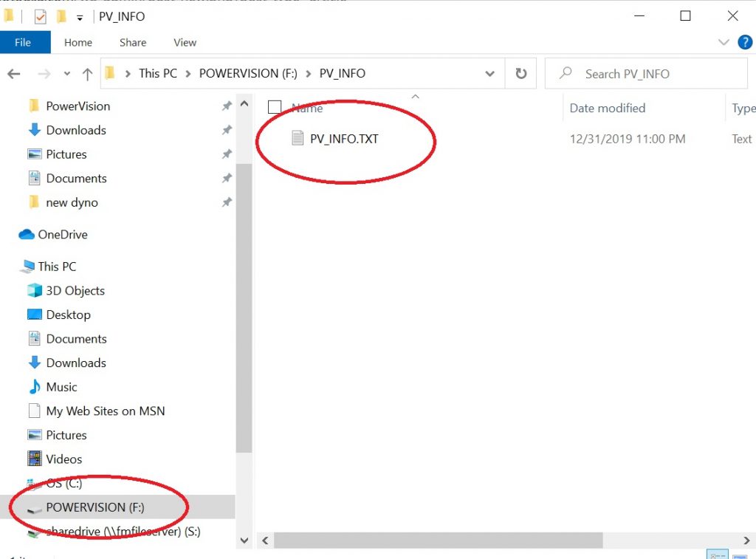Navigate to This PC in breadcrumb path

click(158, 74)
